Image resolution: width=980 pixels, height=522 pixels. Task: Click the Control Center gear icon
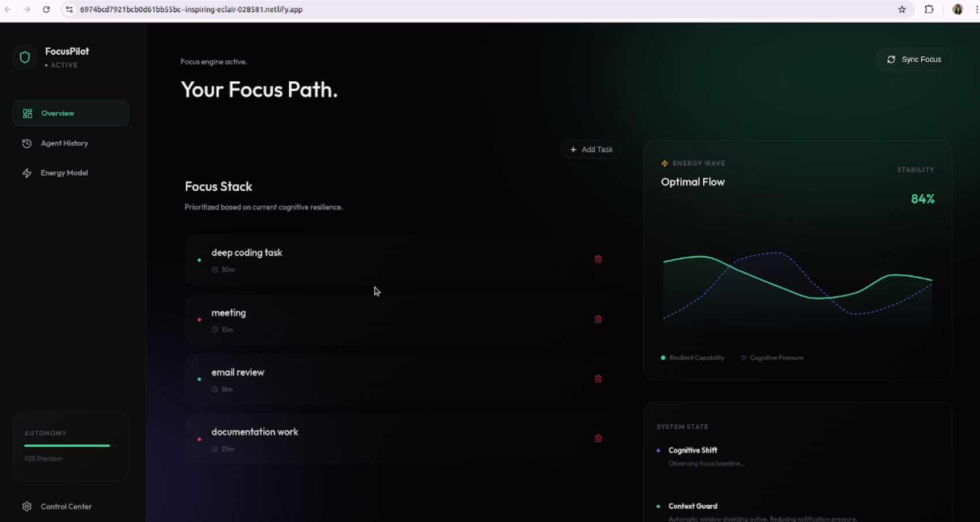(27, 506)
